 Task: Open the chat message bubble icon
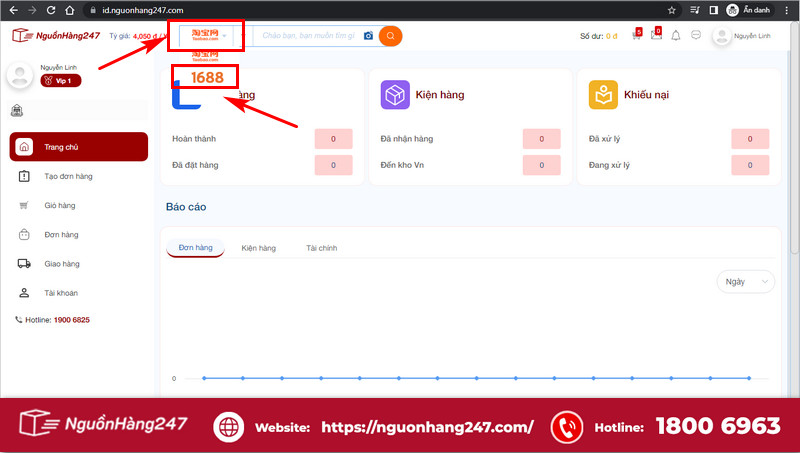coord(696,36)
